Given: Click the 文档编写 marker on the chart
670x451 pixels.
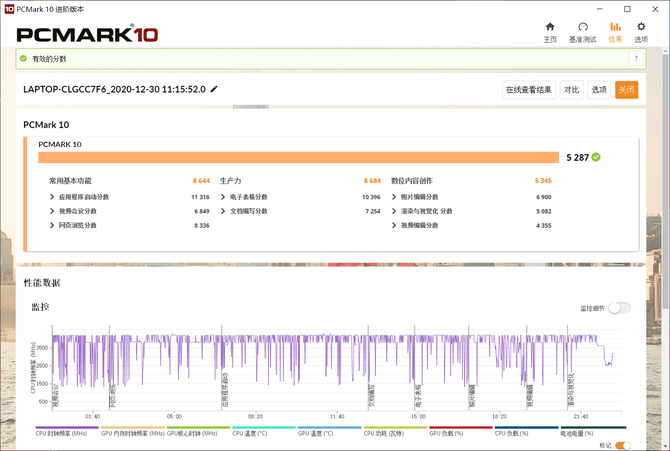Looking at the screenshot, I should pyautogui.click(x=372, y=395).
